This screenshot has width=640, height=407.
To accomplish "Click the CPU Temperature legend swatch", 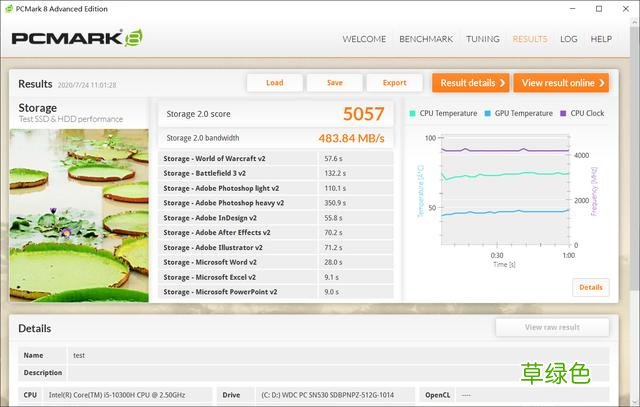I will [412, 113].
